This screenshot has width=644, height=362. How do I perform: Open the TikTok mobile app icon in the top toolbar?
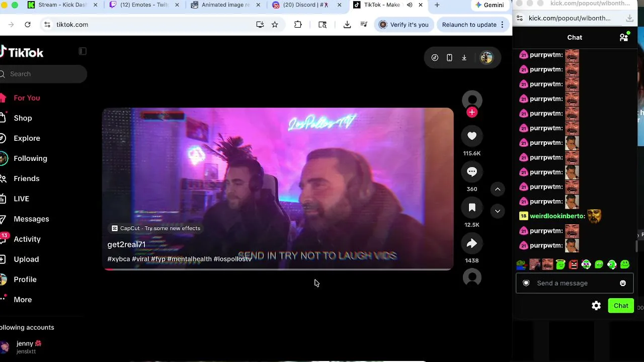(x=449, y=58)
